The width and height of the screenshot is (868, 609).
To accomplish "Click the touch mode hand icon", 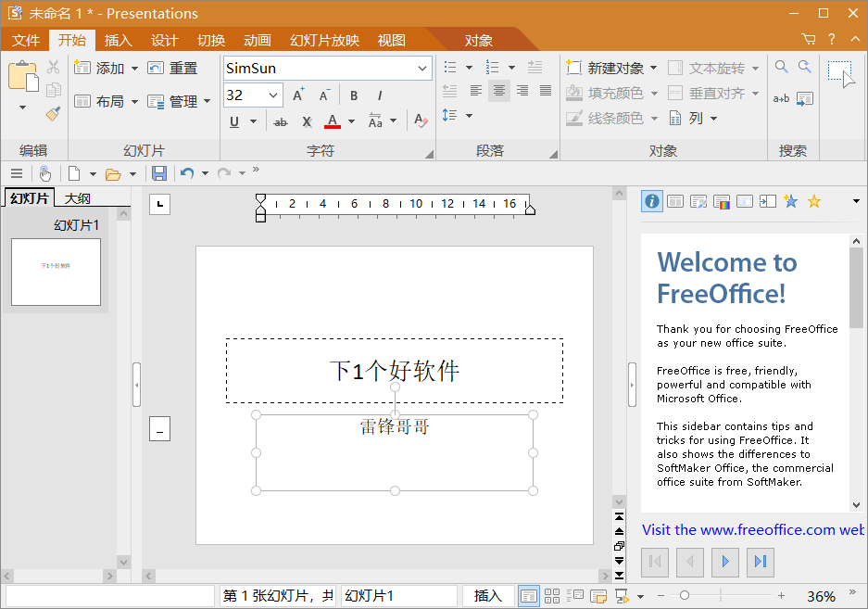I will pos(44,173).
